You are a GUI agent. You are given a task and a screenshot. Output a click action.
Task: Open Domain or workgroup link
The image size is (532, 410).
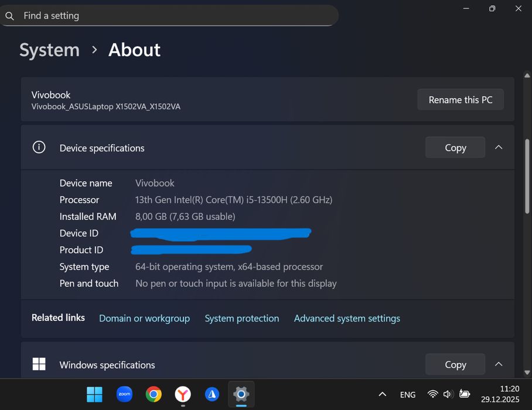point(144,318)
